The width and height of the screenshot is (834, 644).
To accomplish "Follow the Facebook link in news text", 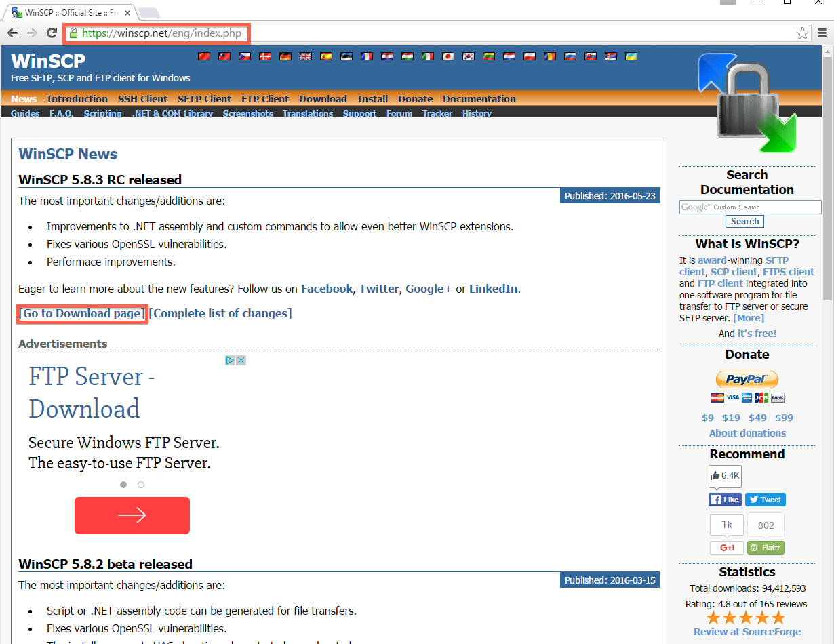I will pyautogui.click(x=327, y=289).
